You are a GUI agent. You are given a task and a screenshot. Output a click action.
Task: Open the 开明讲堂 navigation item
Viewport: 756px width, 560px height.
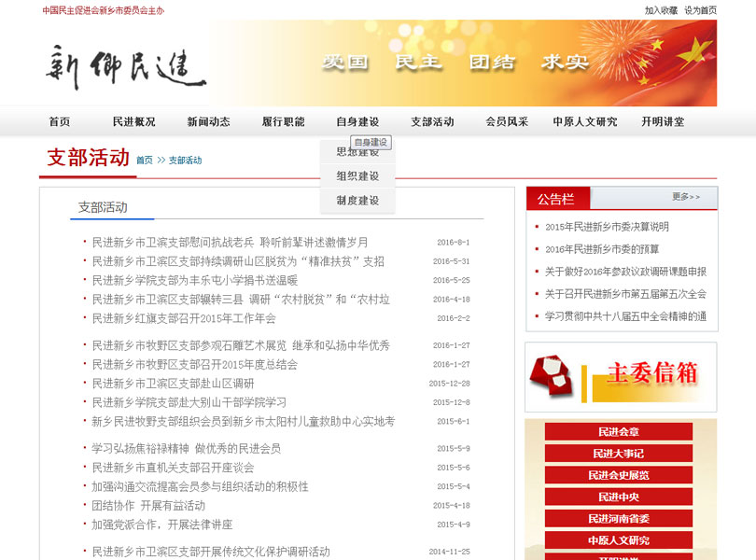(663, 121)
